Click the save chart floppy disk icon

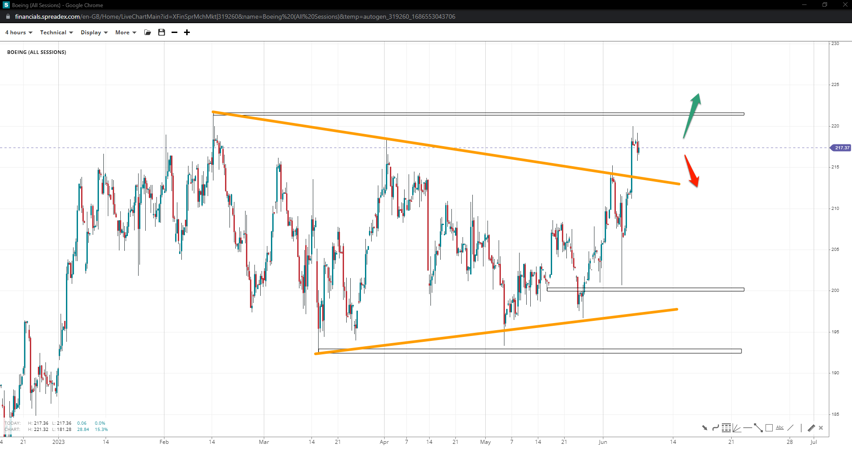[161, 32]
